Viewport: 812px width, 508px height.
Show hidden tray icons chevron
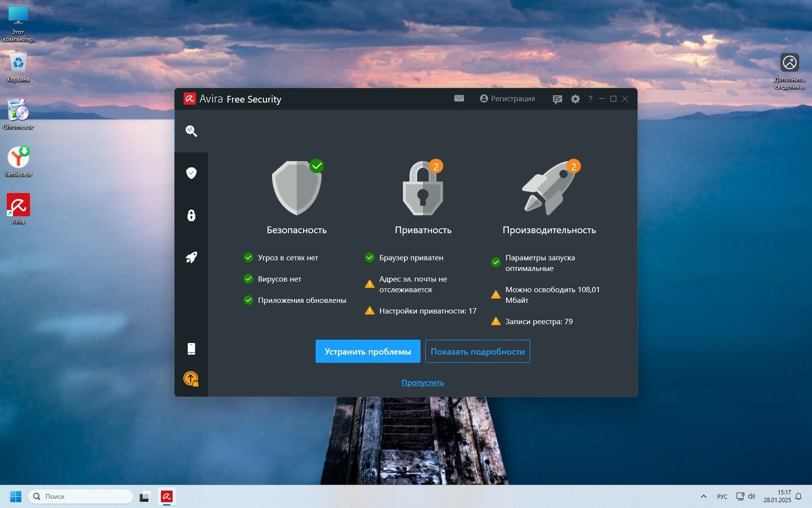pyautogui.click(x=704, y=496)
